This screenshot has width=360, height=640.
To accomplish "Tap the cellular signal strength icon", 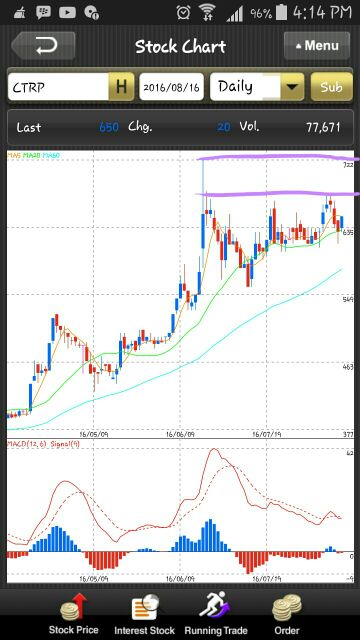I will [235, 13].
